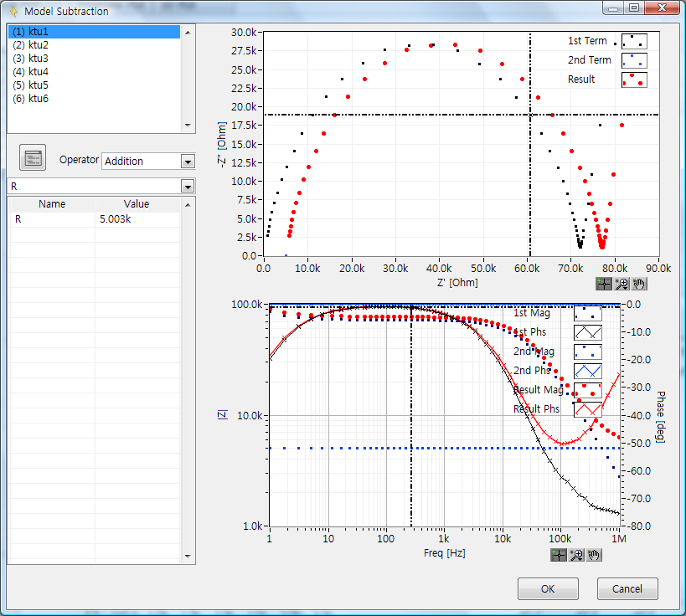The image size is (686, 616).
Task: Click the Value column header
Action: (136, 204)
